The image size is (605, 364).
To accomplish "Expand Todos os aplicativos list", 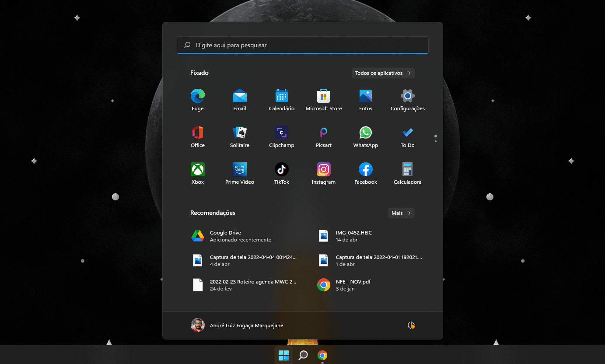I will pyautogui.click(x=383, y=73).
